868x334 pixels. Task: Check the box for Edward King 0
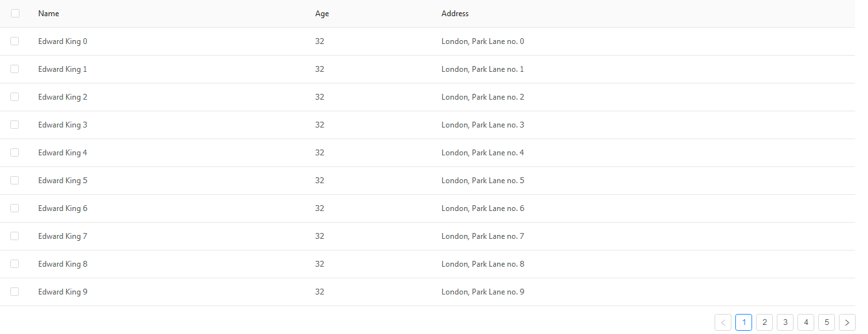(x=15, y=41)
